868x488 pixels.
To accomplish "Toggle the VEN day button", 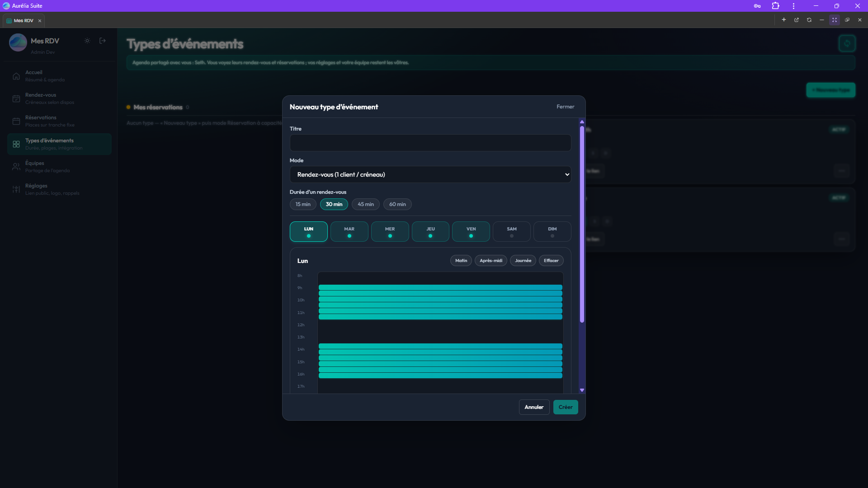I will [471, 232].
